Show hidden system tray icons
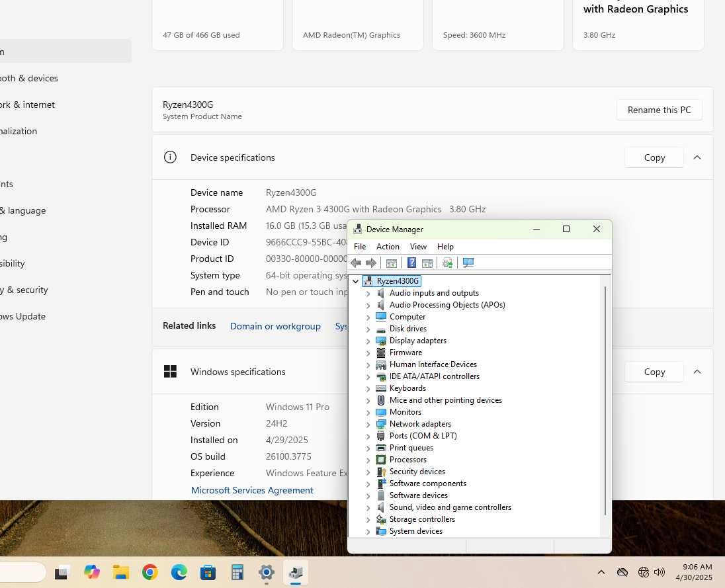Image resolution: width=725 pixels, height=588 pixels. 601,572
